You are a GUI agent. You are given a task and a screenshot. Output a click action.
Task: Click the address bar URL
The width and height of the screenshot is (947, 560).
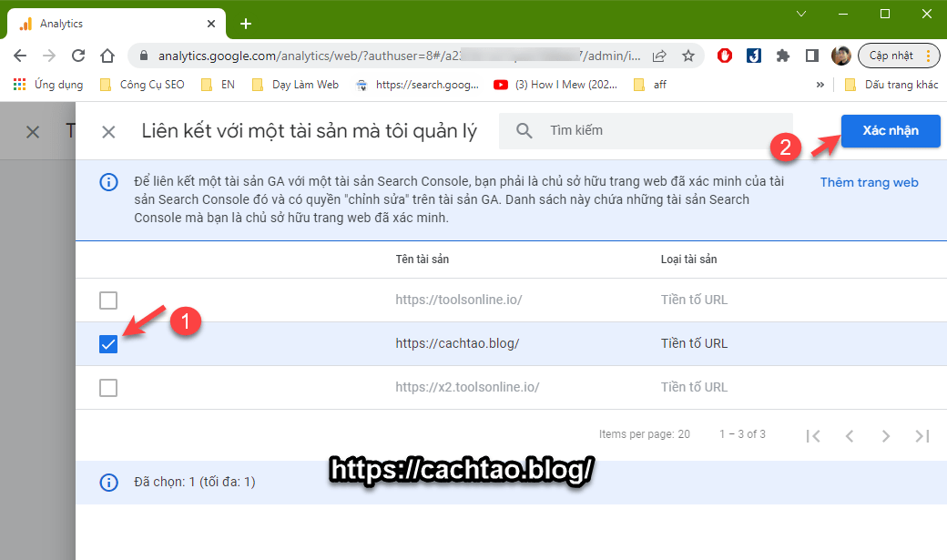[399, 56]
